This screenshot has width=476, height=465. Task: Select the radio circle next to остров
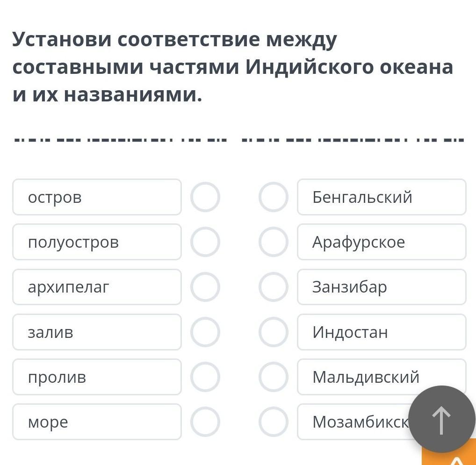pyautogui.click(x=205, y=197)
